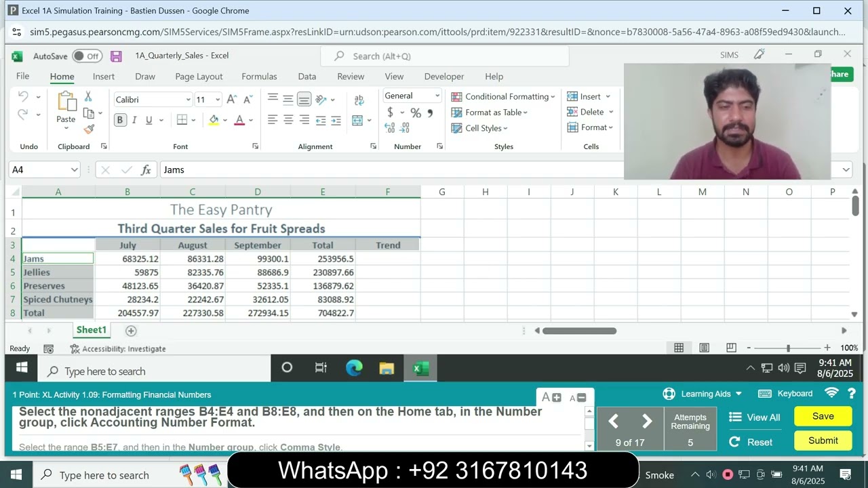Viewport: 868px width, 488px height.
Task: Toggle the AutoSave switch
Action: point(87,56)
